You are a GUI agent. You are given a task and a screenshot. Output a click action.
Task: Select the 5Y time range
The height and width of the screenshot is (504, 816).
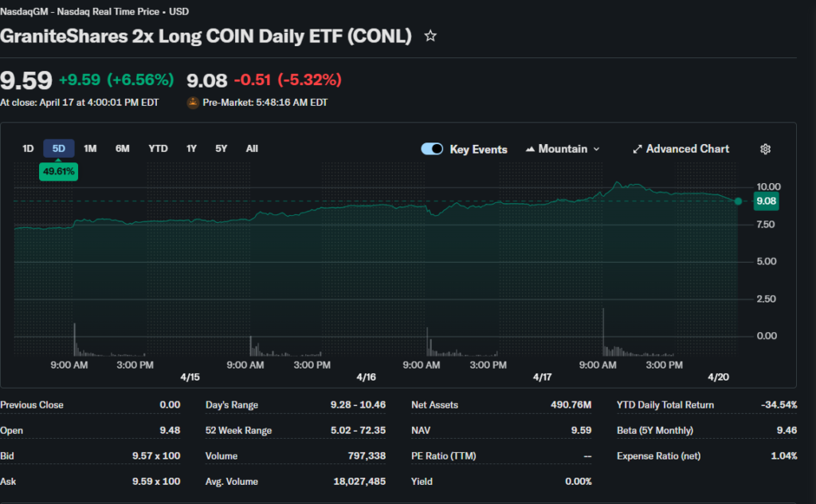point(222,148)
